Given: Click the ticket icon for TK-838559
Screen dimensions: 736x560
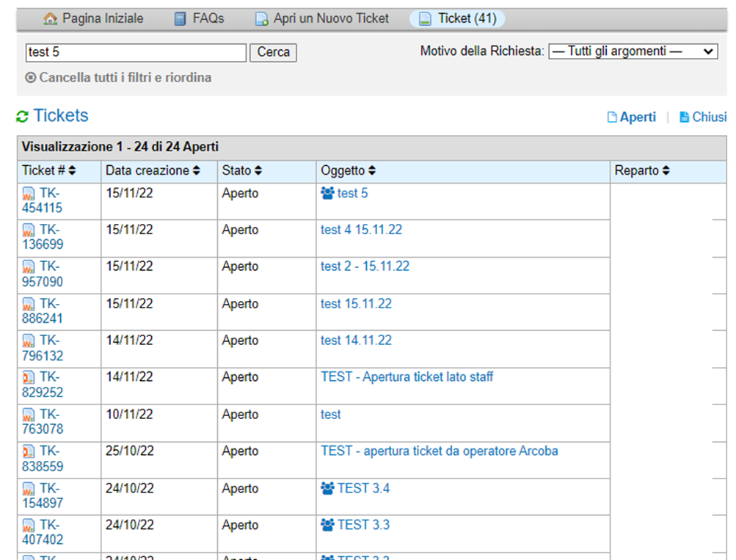Looking at the screenshot, I should 29,451.
